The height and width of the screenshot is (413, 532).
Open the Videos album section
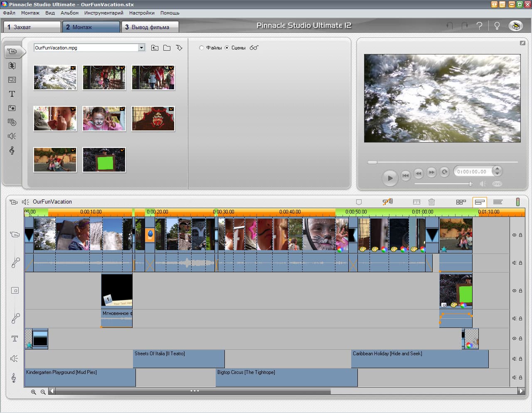[12, 52]
